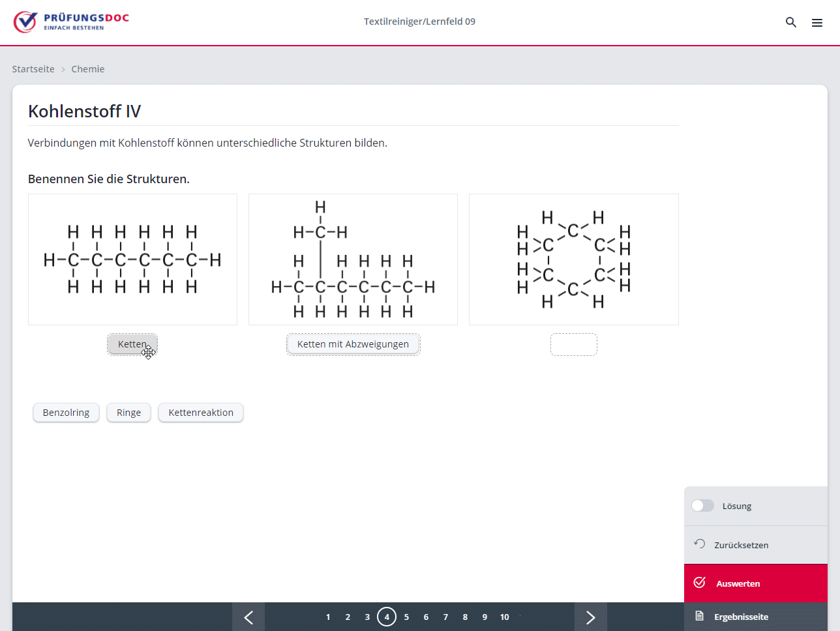Pick the Kettenreaktion answer chip
Image resolution: width=840 pixels, height=631 pixels.
[x=201, y=413]
